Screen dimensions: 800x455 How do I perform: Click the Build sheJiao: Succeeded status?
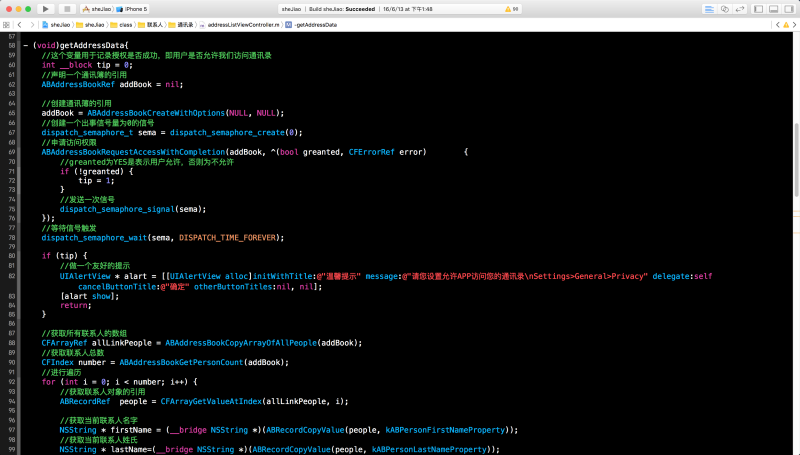[x=342, y=9]
